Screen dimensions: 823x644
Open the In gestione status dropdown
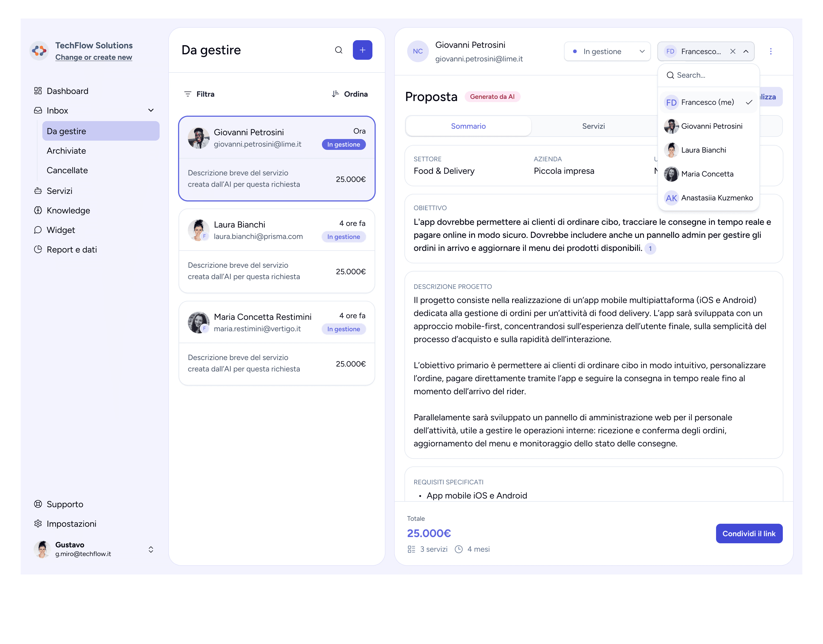(x=607, y=51)
